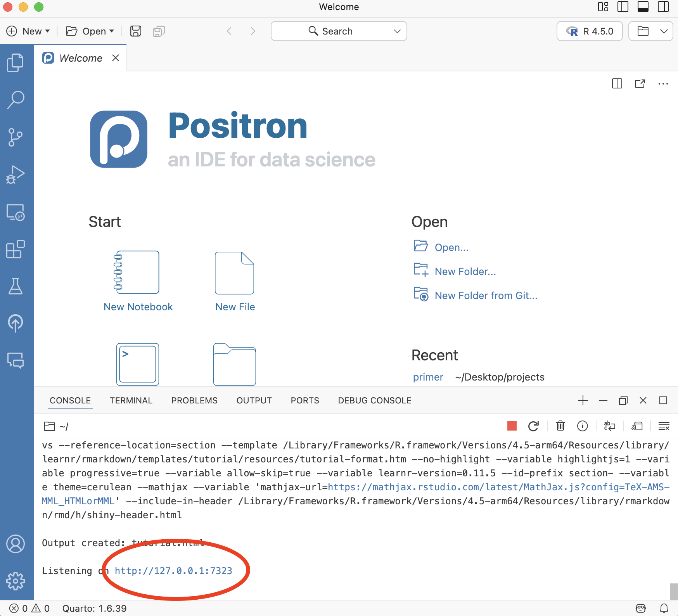This screenshot has width=678, height=616.
Task: Restore panel size icon
Action: click(x=623, y=400)
